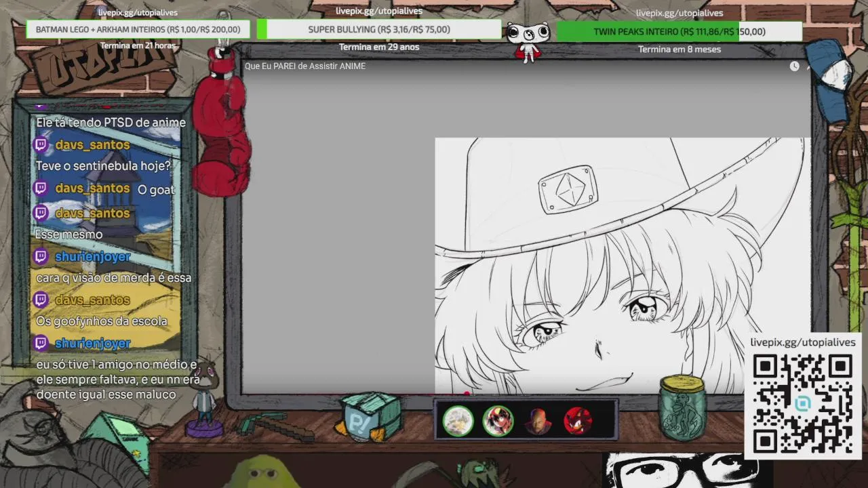Screen dimensions: 868x488
Task: Click chat message 'Ele tá tendo PTSD de anime'
Action: pyautogui.click(x=111, y=123)
